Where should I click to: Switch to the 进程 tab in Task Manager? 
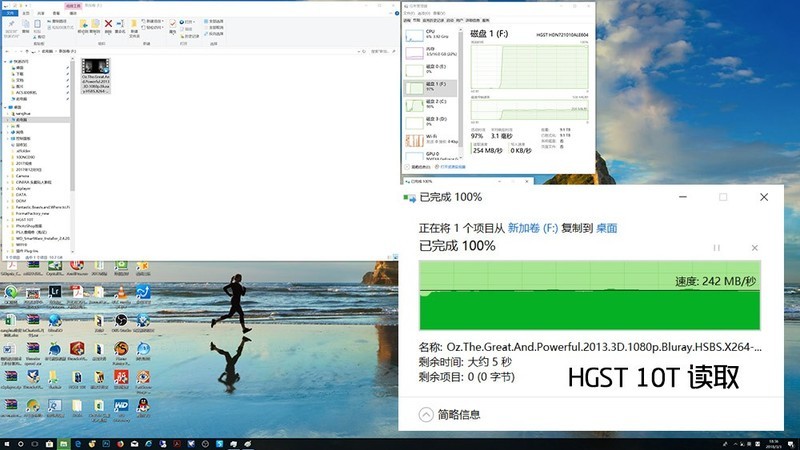[407, 20]
